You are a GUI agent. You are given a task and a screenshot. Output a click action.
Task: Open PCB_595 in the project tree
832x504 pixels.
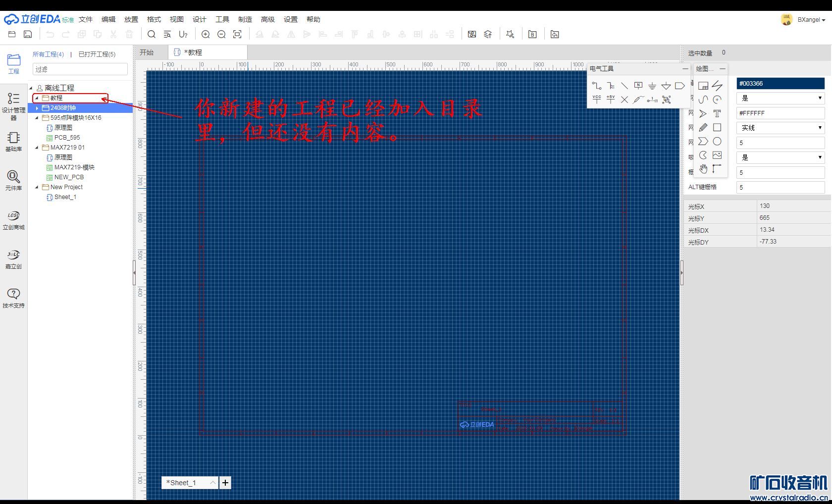(x=67, y=138)
